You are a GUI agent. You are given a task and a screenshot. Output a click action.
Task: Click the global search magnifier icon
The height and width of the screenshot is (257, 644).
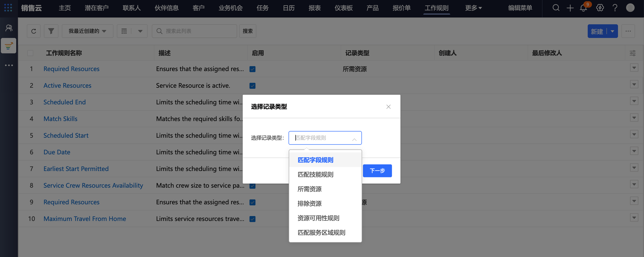coord(556,8)
